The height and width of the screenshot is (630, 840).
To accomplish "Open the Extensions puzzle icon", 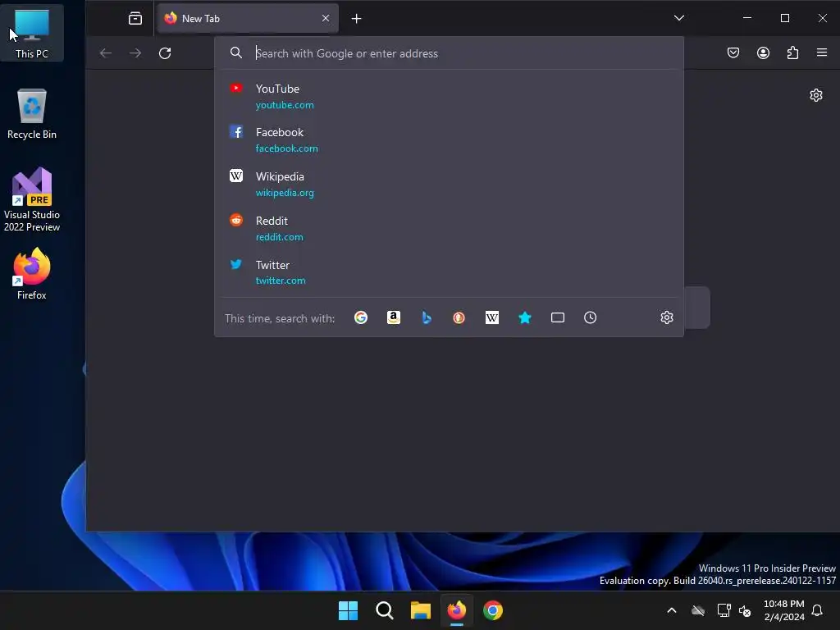I will (x=792, y=52).
